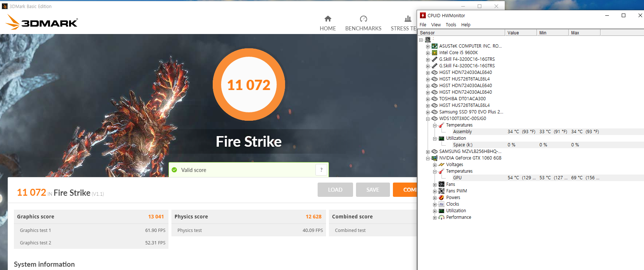Viewport: 644px width, 270px height.
Task: Click the LOAD button
Action: pos(335,190)
